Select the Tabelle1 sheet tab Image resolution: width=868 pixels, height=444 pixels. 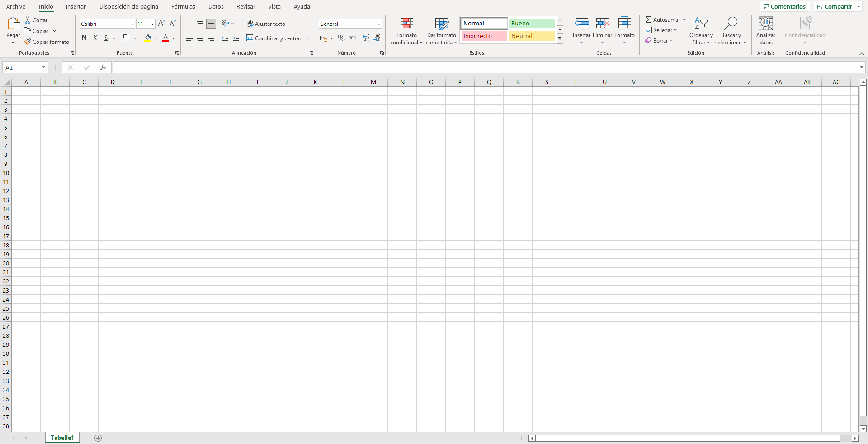[x=62, y=438]
